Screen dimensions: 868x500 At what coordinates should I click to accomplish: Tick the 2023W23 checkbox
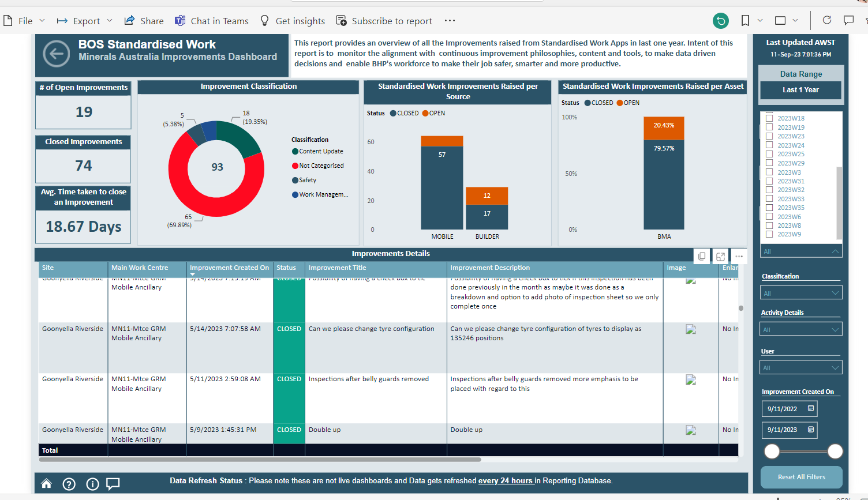tap(769, 136)
